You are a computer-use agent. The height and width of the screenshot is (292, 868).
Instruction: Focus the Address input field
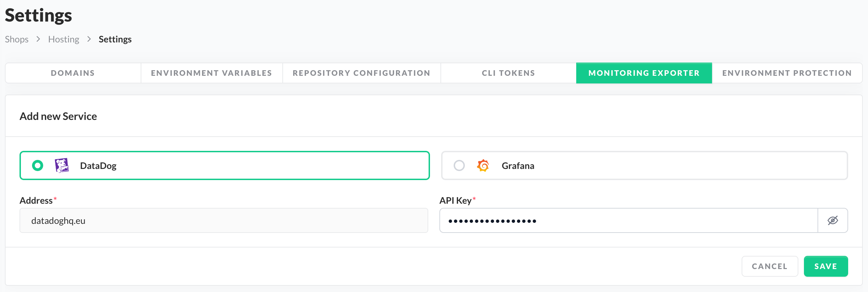(224, 220)
